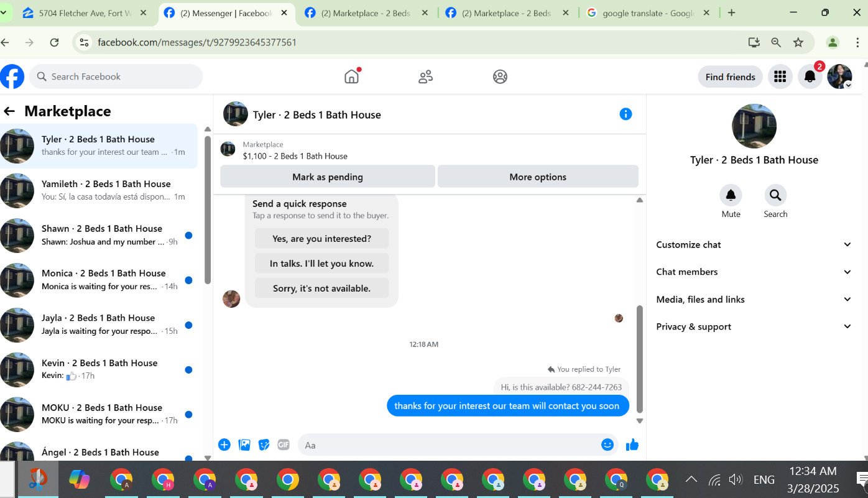The height and width of the screenshot is (498, 868).
Task: Click the chat messages scrollbar
Action: pos(639,359)
